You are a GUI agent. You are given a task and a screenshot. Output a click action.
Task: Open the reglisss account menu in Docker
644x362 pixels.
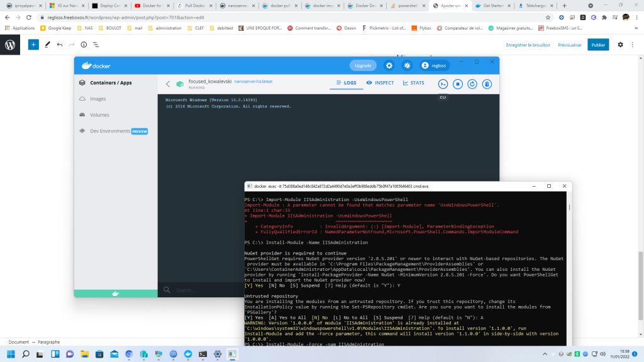(x=435, y=65)
